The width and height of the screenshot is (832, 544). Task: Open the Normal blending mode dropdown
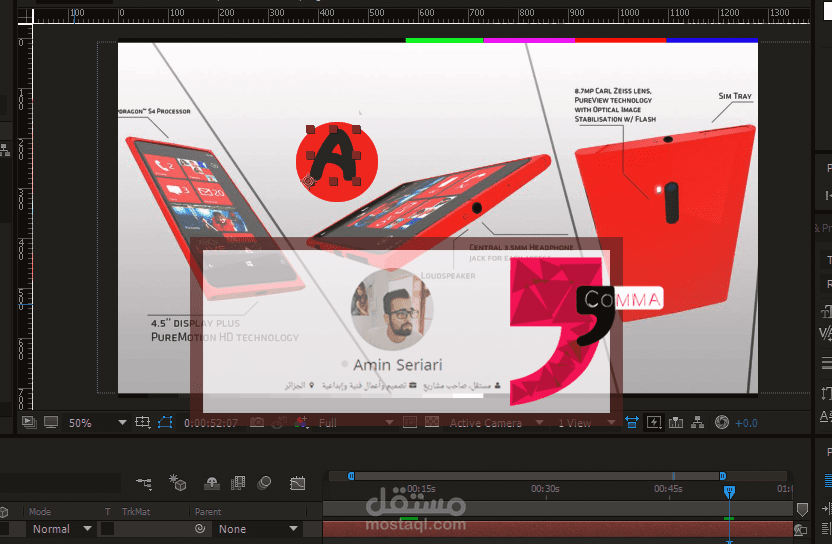tap(60, 529)
